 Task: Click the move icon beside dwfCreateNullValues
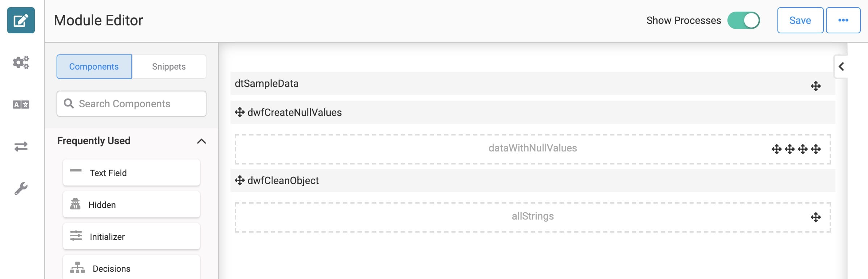pos(240,112)
